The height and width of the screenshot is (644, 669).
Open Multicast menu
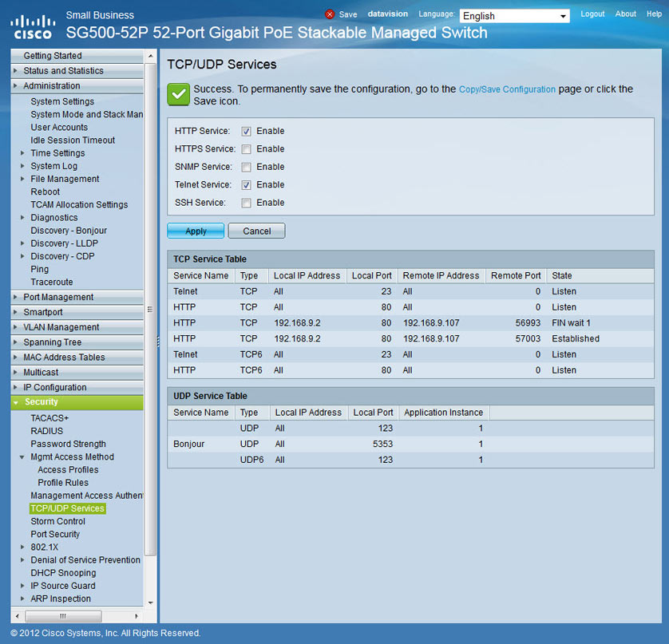point(77,373)
